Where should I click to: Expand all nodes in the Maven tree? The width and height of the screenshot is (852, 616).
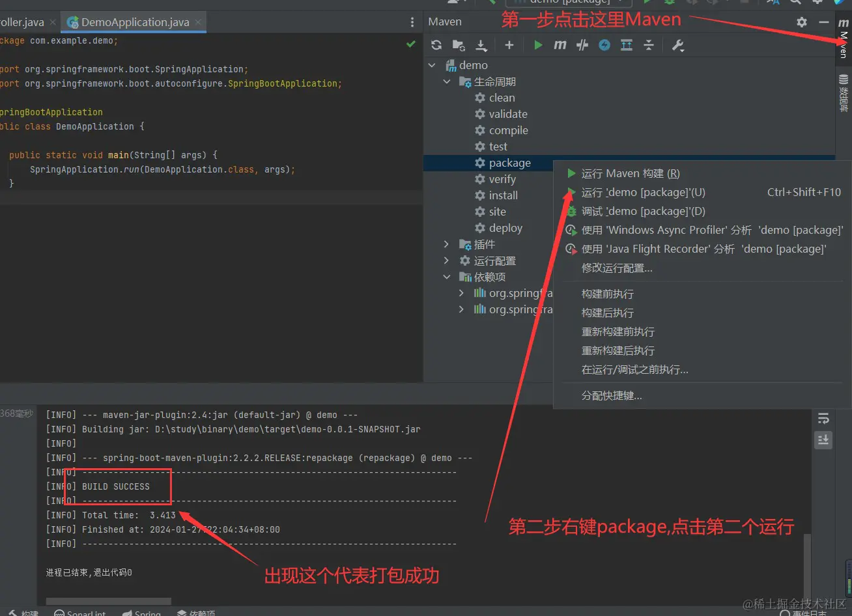627,45
